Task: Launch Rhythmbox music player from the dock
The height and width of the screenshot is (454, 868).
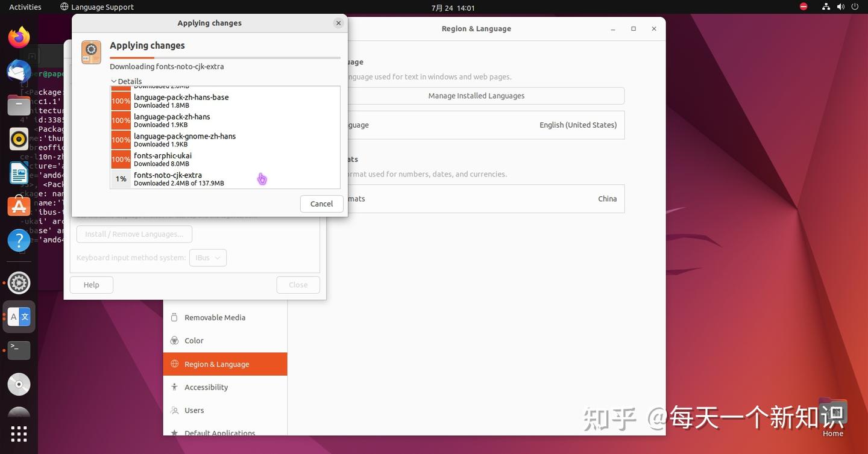Action: click(18, 138)
